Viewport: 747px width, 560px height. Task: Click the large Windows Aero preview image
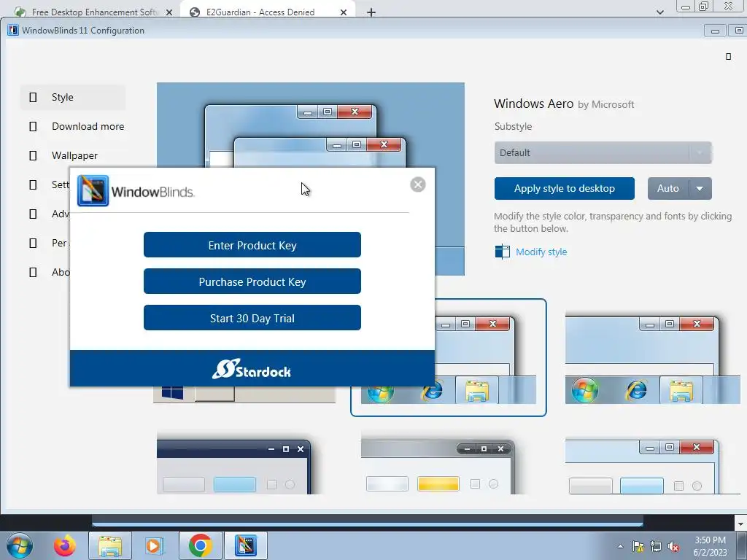tap(311, 125)
